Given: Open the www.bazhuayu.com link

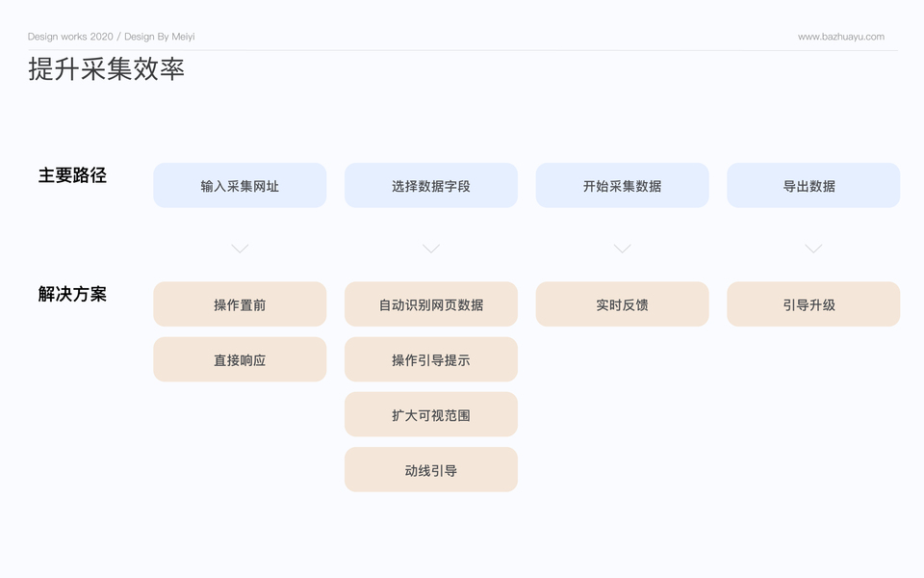Looking at the screenshot, I should pos(841,37).
